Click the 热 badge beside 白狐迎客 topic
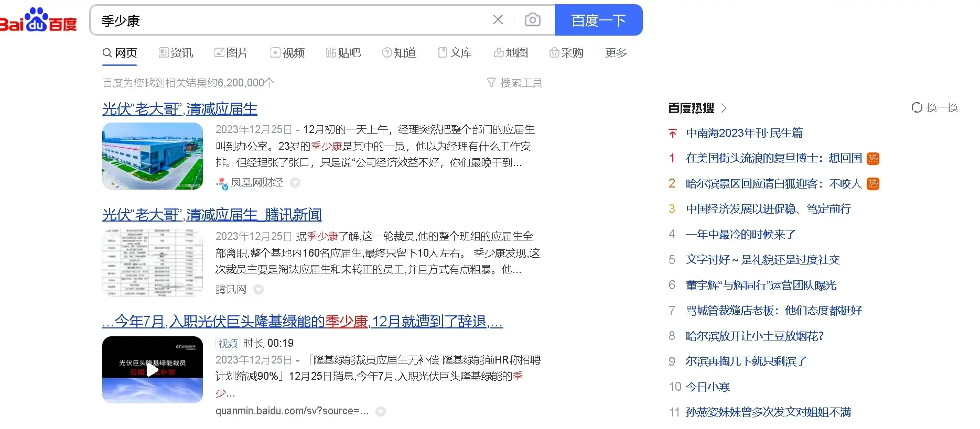 coord(873,184)
